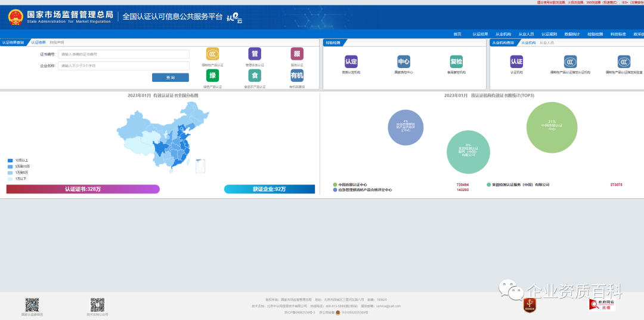Open the 食品农产品认证 icon
This screenshot has width=644, height=320.
255,76
